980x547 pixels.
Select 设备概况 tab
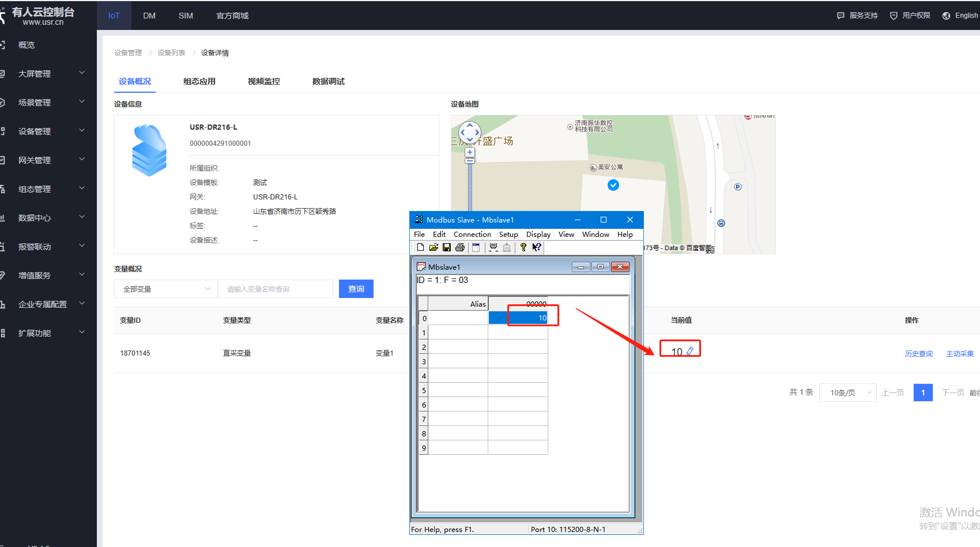click(x=135, y=81)
